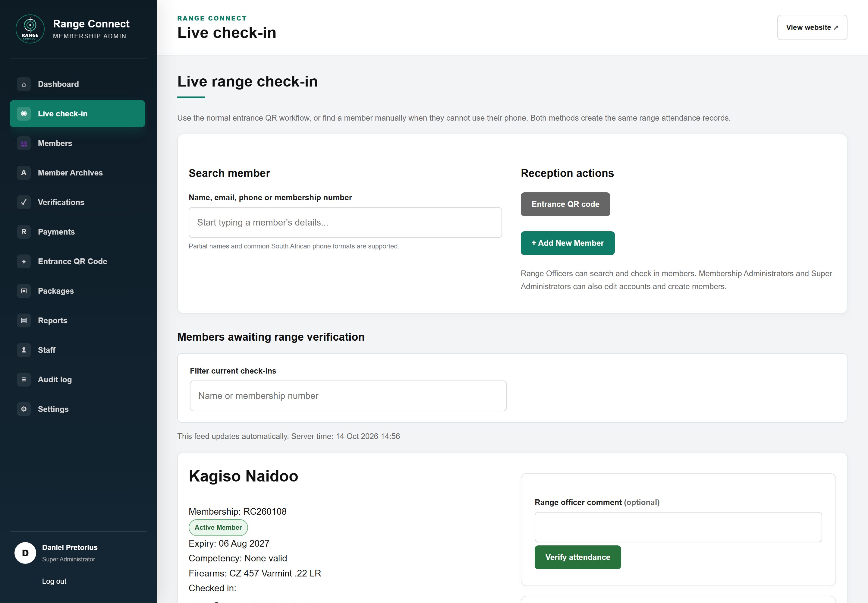The width and height of the screenshot is (868, 603).
Task: Click the View website button
Action: pyautogui.click(x=812, y=27)
